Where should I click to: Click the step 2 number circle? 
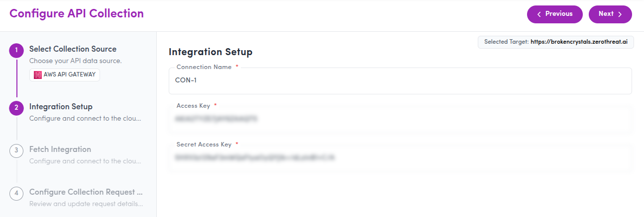(16, 108)
